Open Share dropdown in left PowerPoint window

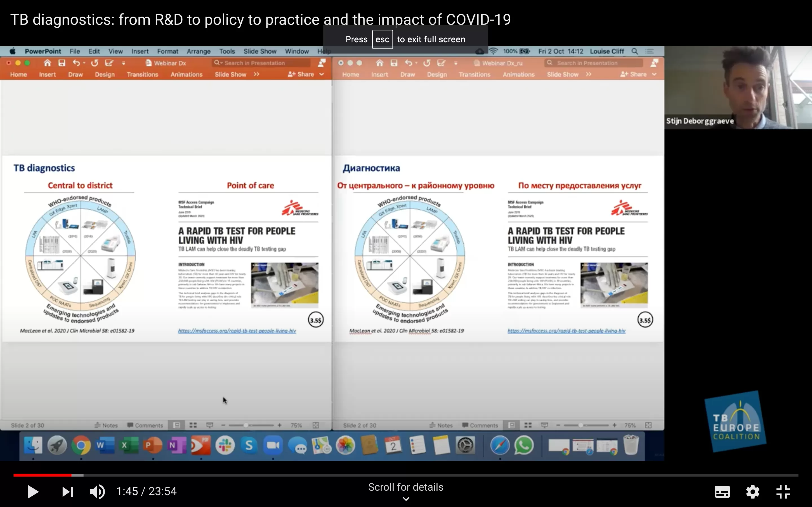(321, 74)
